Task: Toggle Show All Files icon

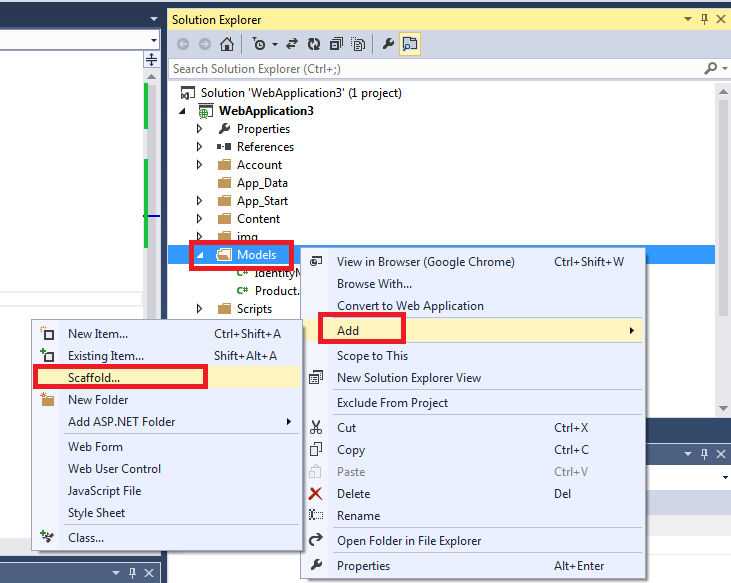Action: 358,44
